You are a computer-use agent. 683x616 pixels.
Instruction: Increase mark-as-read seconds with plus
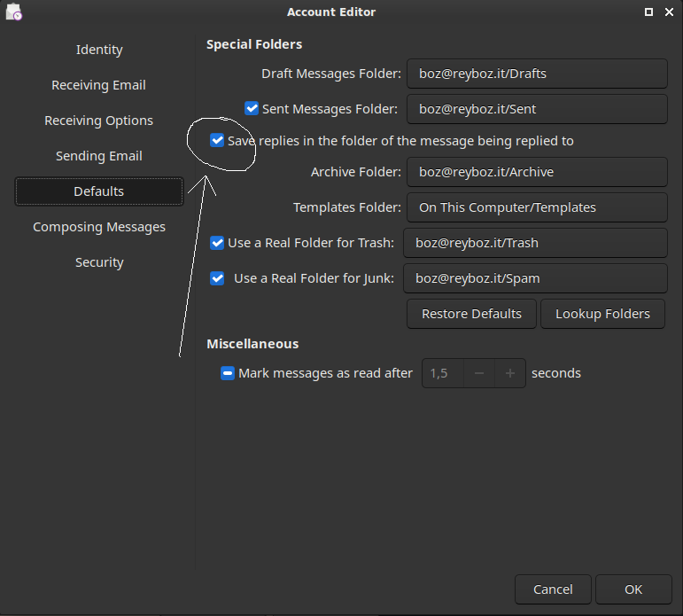click(510, 373)
